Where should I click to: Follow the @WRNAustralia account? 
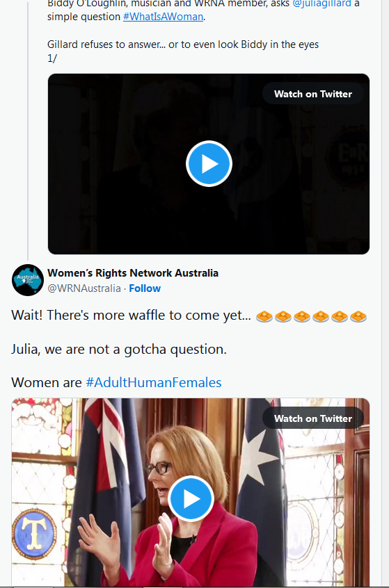point(145,288)
